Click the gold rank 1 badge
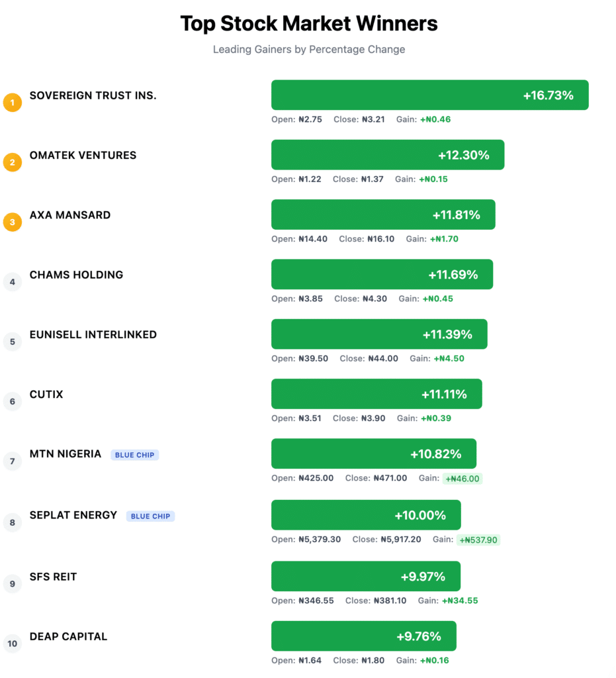This screenshot has width=616, height=678. (x=13, y=103)
